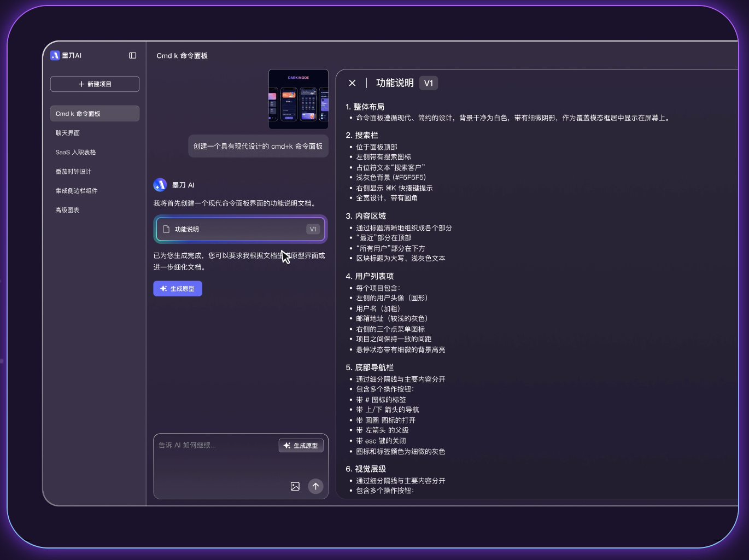Image resolution: width=749 pixels, height=560 pixels.
Task: Click the sparkle 生成原型 icon inside the prompt box
Action: [x=286, y=445]
